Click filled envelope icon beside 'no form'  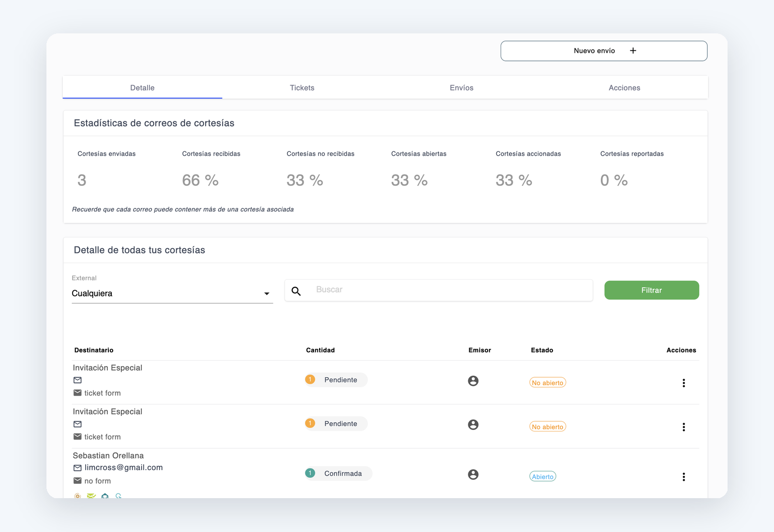click(x=77, y=481)
